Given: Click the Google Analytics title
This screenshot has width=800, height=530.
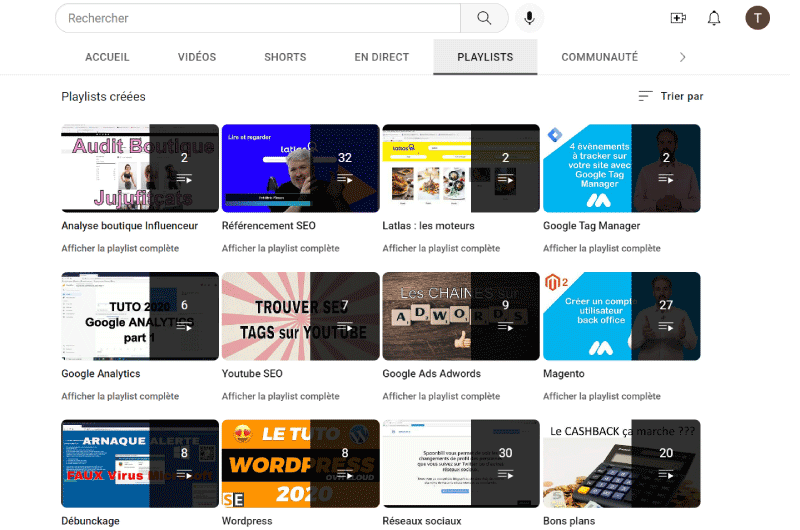Looking at the screenshot, I should coord(101,373).
